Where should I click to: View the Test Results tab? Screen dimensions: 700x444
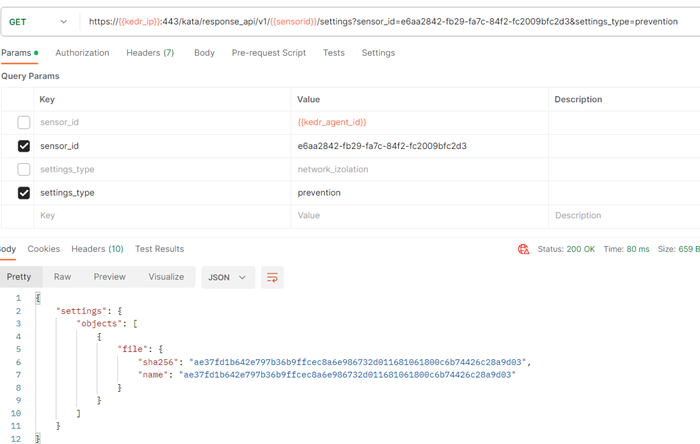[x=159, y=249]
